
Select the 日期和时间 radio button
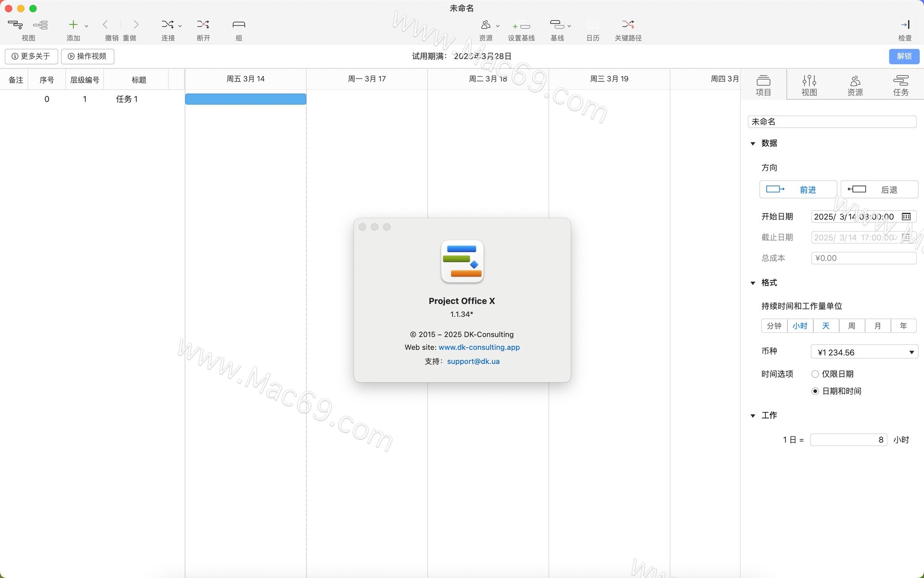tap(815, 392)
